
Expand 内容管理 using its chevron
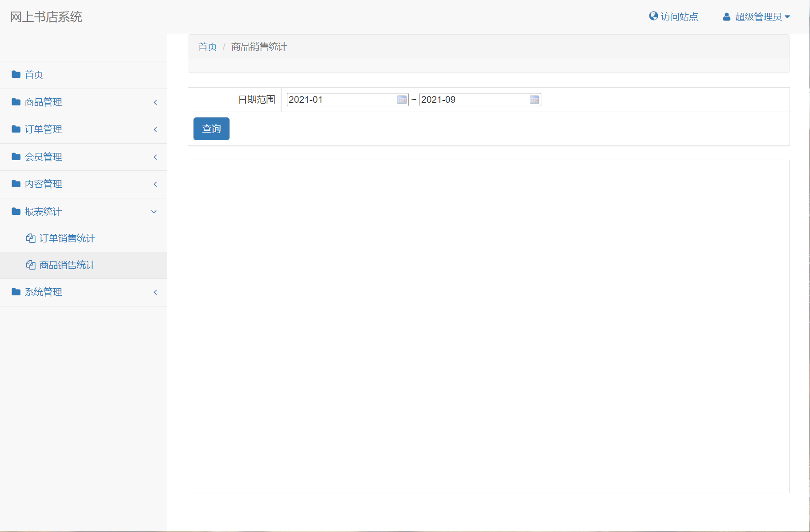tap(155, 184)
